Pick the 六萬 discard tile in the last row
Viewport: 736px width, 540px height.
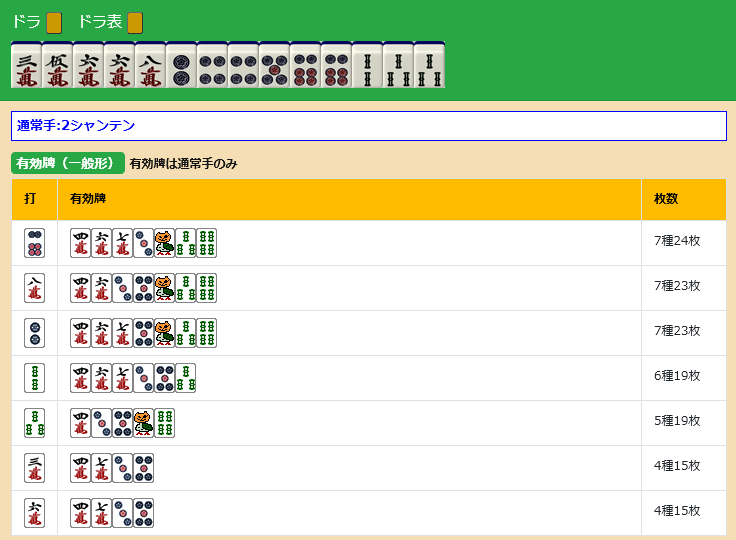(x=34, y=513)
